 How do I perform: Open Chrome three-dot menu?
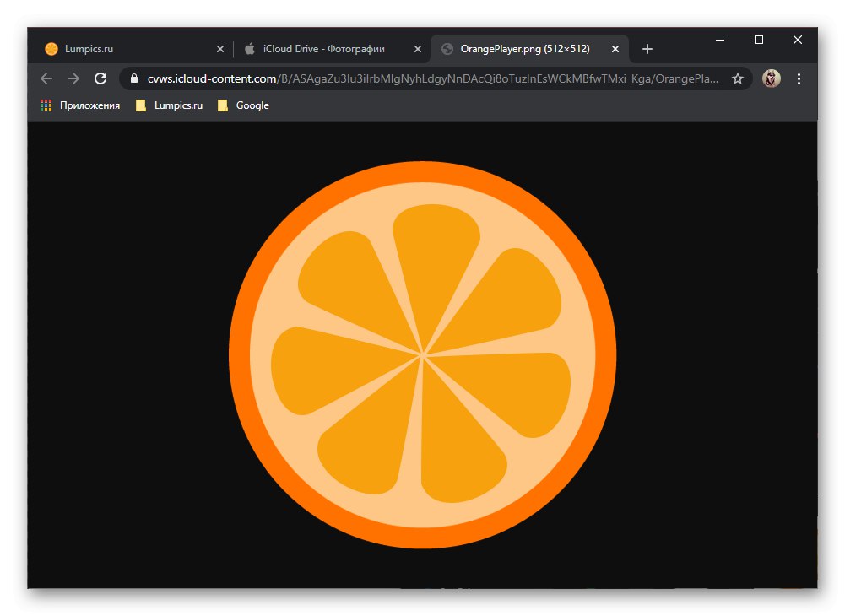coord(799,78)
